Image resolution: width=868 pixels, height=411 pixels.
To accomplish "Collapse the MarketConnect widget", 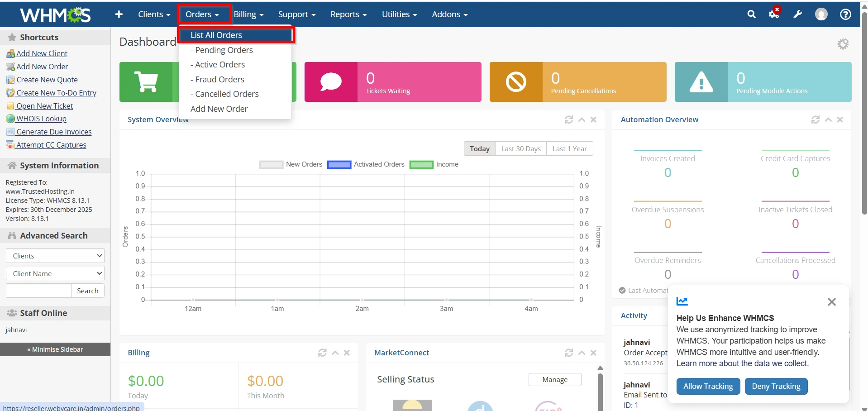I will 582,353.
